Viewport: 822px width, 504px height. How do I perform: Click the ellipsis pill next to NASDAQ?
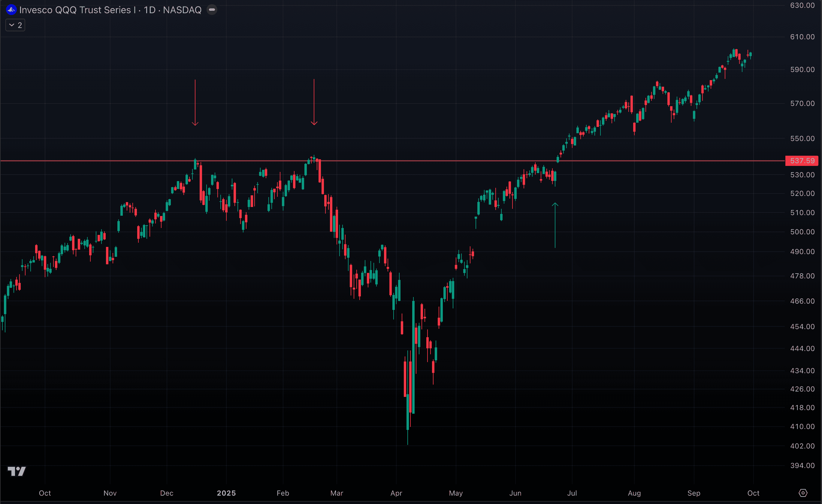point(212,10)
